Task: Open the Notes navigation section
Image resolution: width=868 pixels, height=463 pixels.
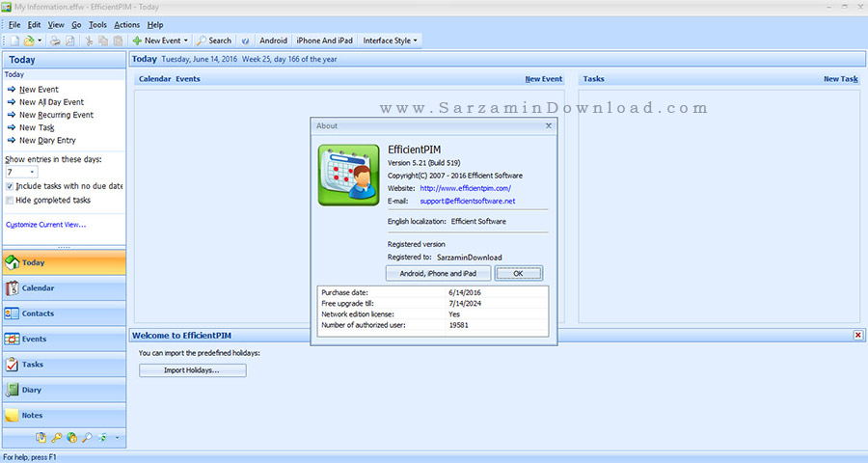Action: pyautogui.click(x=65, y=416)
